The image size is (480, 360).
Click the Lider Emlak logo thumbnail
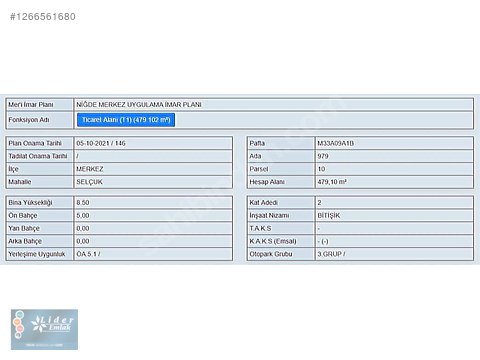(44, 329)
